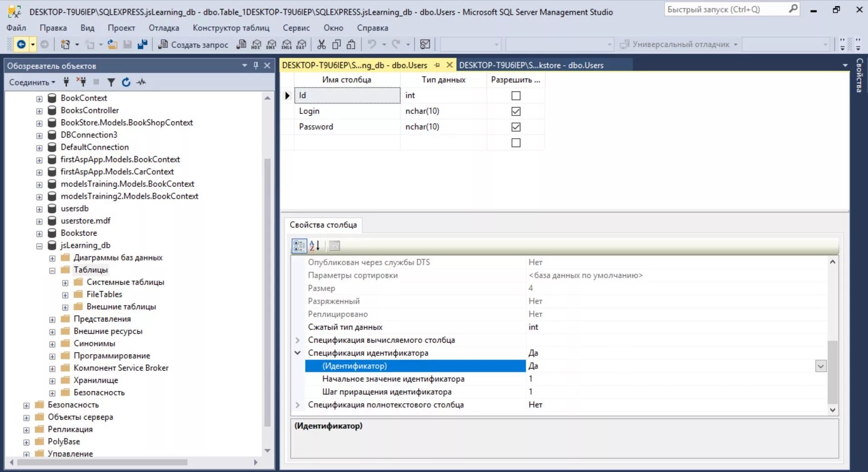
Task: Open the Конструктор таблиц menu
Action: [x=231, y=28]
